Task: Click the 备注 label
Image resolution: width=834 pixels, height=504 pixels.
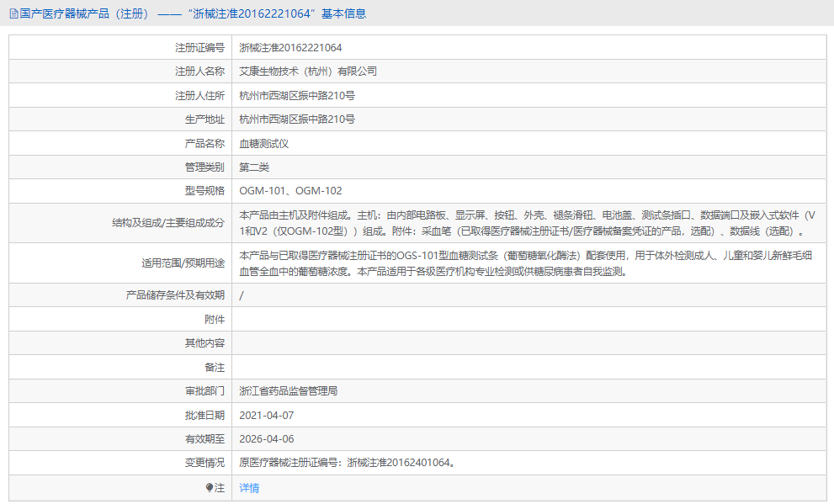Action: click(x=215, y=368)
